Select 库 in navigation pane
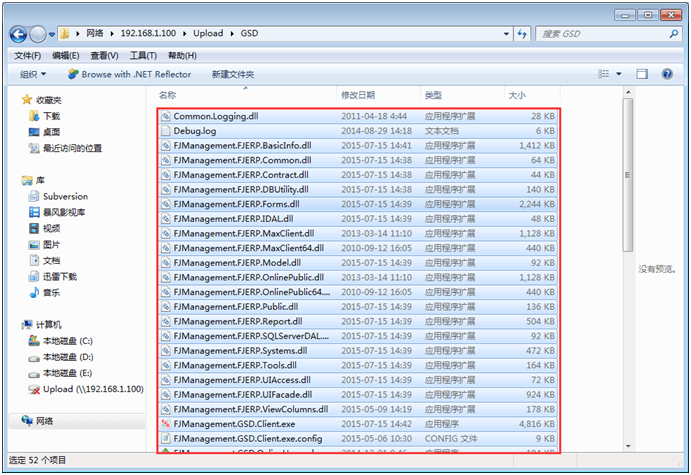The height and width of the screenshot is (475, 691). click(x=33, y=180)
